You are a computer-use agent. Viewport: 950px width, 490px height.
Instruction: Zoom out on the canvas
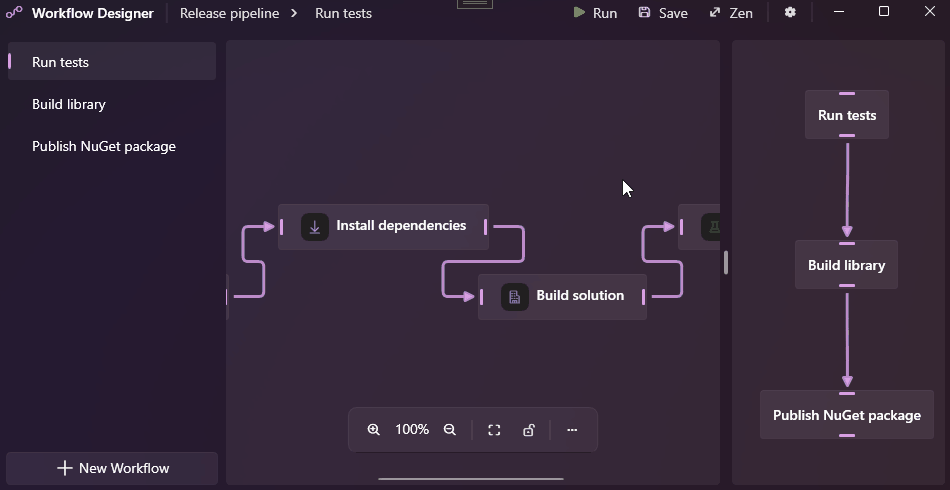(450, 429)
